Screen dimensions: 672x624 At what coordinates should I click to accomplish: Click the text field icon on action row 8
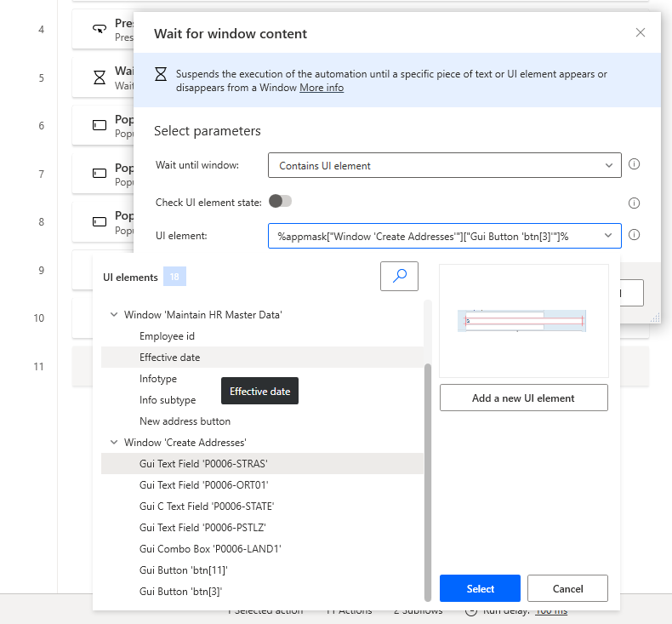pos(100,221)
